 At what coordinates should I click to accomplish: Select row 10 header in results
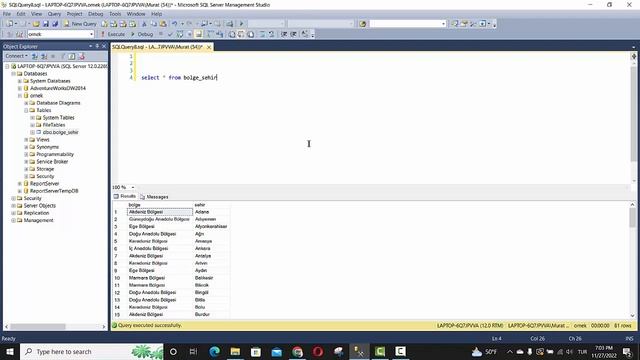tap(119, 278)
